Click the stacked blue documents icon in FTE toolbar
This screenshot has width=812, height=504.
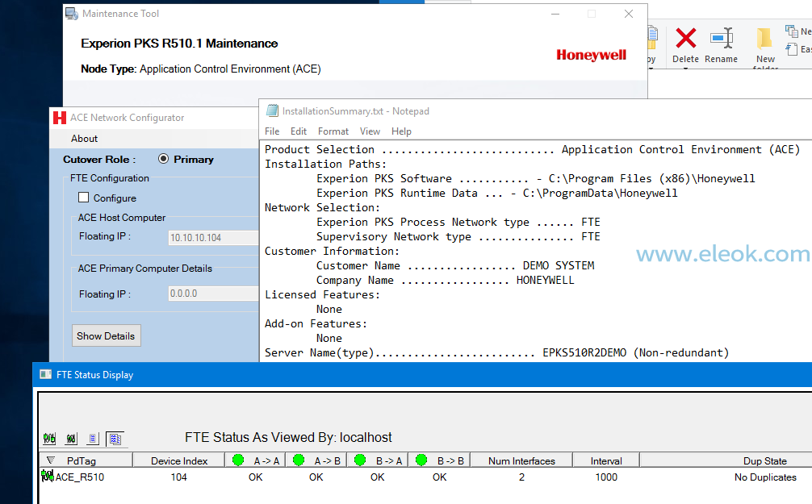[115, 439]
